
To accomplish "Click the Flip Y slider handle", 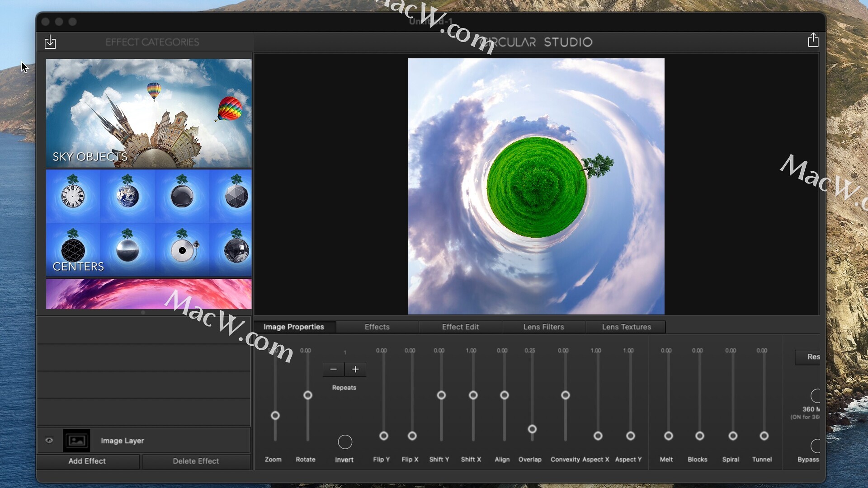I will tap(384, 436).
